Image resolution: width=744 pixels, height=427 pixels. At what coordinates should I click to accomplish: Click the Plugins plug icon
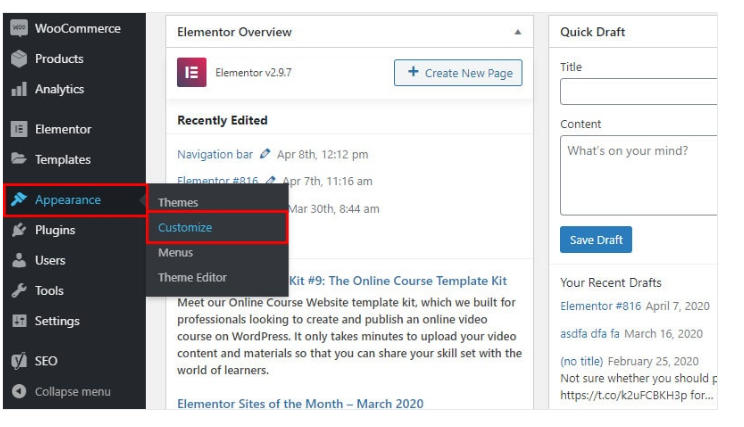19,230
